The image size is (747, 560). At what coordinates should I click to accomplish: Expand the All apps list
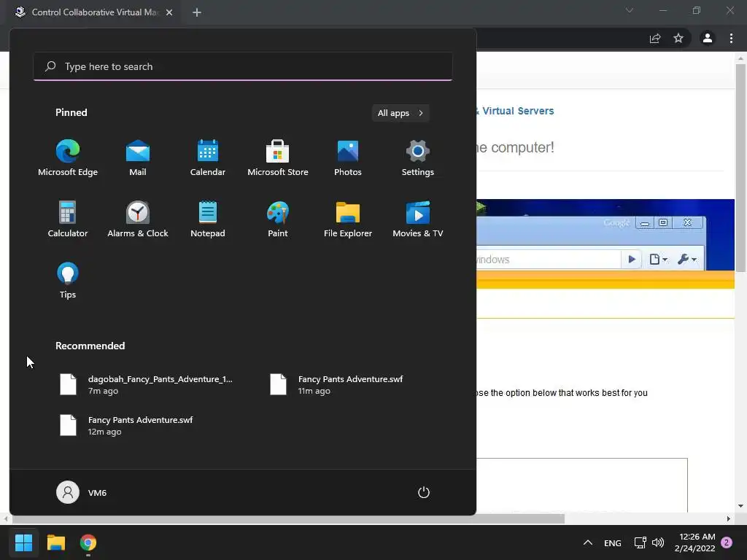point(400,113)
